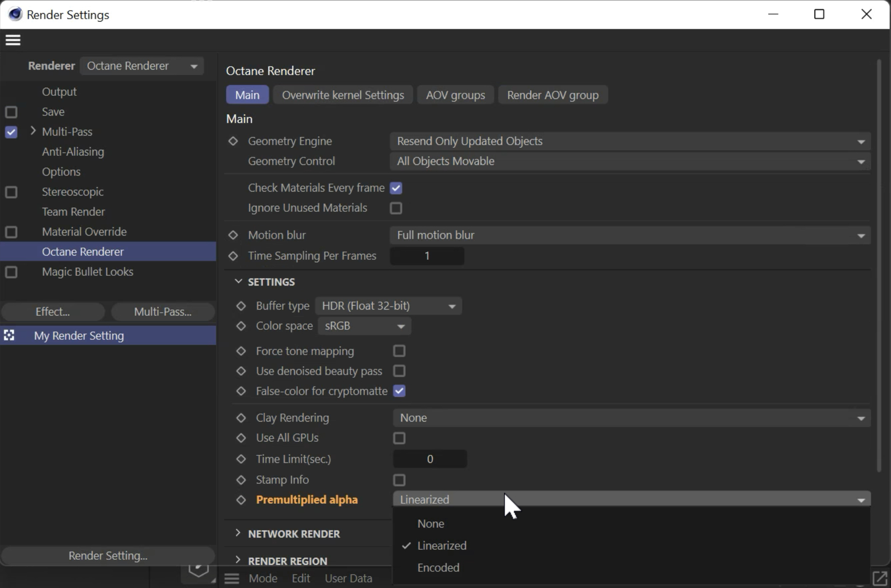Screen dimensions: 891x588
Task: Enable the Stamp Info checkbox
Action: pos(399,480)
